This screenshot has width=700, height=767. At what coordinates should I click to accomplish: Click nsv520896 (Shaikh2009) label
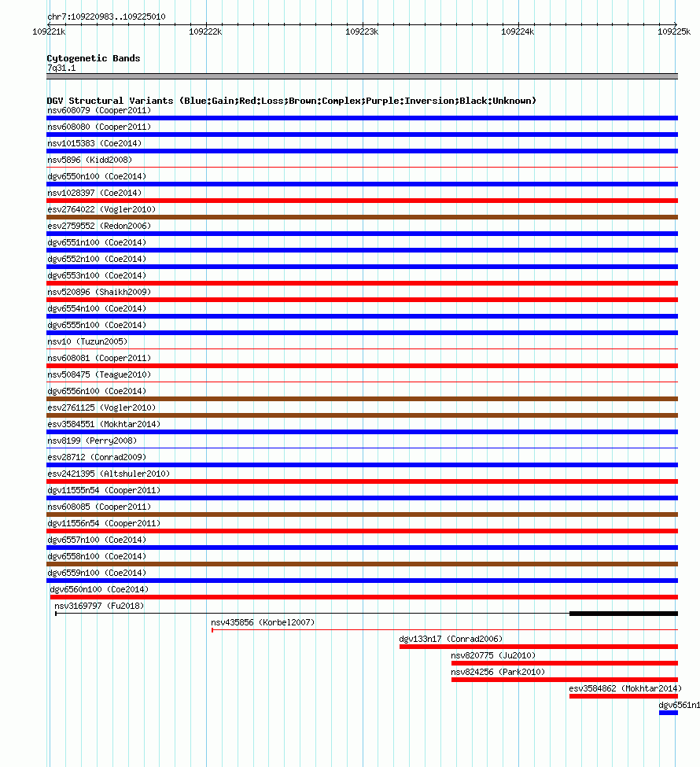(x=99, y=292)
